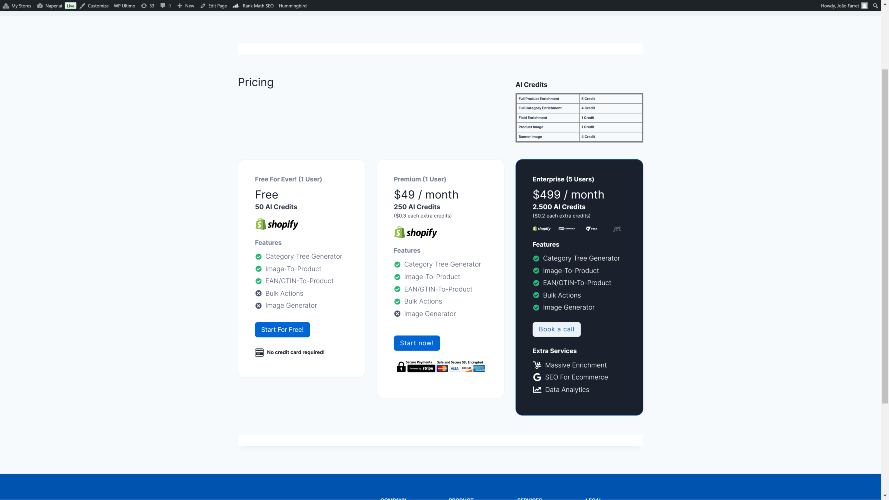Image resolution: width=889 pixels, height=500 pixels.
Task: Click '$49 / month' price text
Action: (x=426, y=194)
